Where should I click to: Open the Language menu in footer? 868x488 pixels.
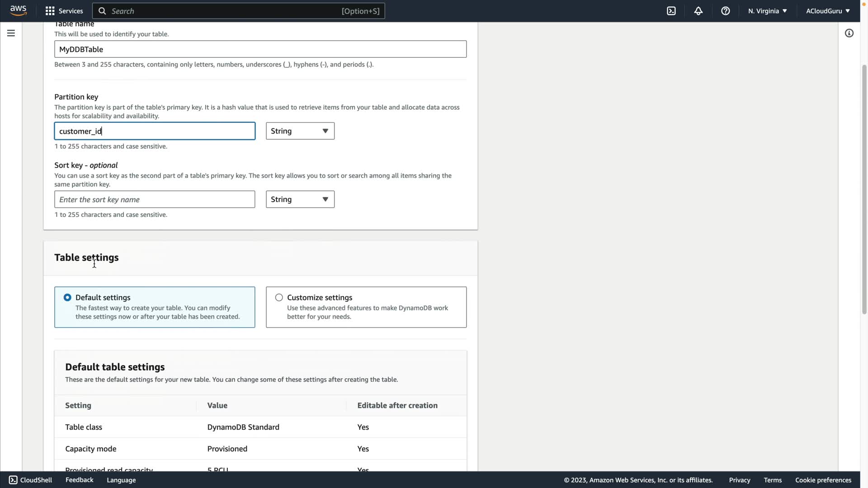tap(121, 480)
